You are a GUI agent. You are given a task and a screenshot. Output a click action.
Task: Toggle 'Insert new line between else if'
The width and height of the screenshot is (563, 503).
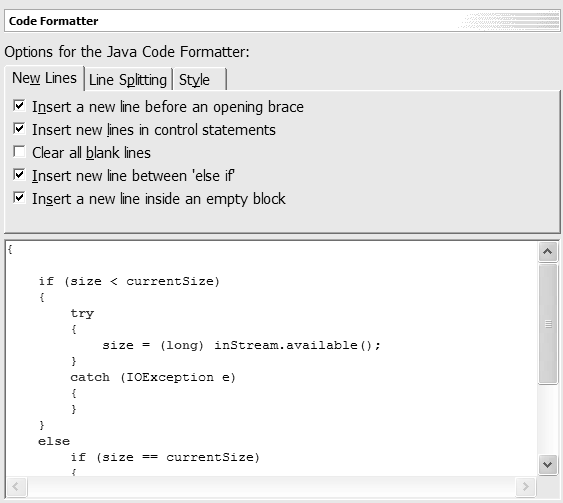(x=19, y=175)
